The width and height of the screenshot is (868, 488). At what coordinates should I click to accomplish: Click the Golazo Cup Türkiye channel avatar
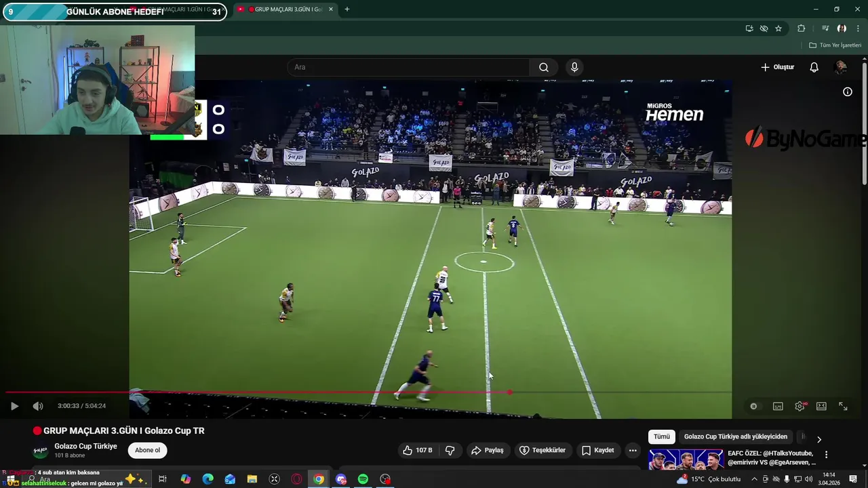[41, 451]
